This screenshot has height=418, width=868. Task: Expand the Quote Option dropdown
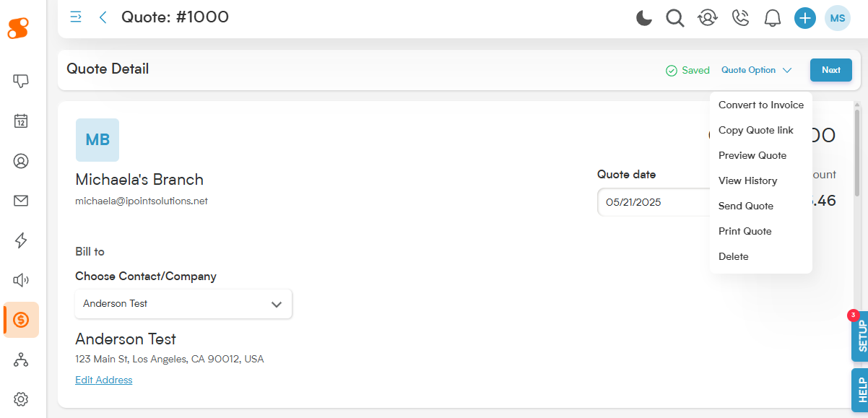pos(756,70)
